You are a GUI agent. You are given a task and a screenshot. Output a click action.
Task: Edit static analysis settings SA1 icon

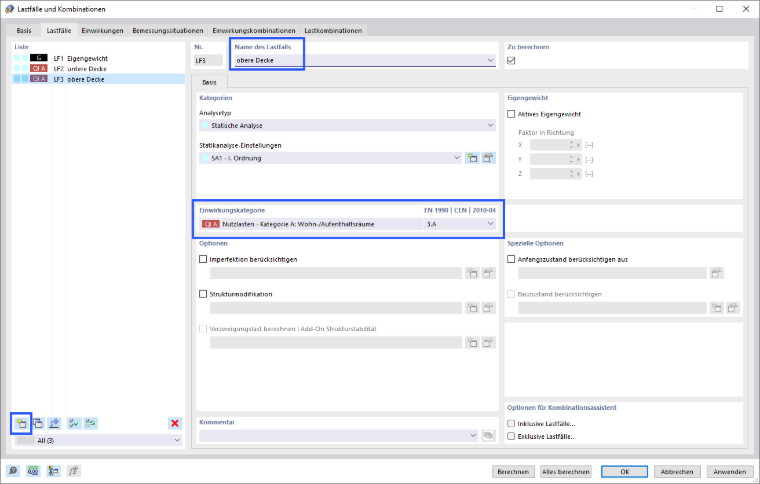coord(488,158)
